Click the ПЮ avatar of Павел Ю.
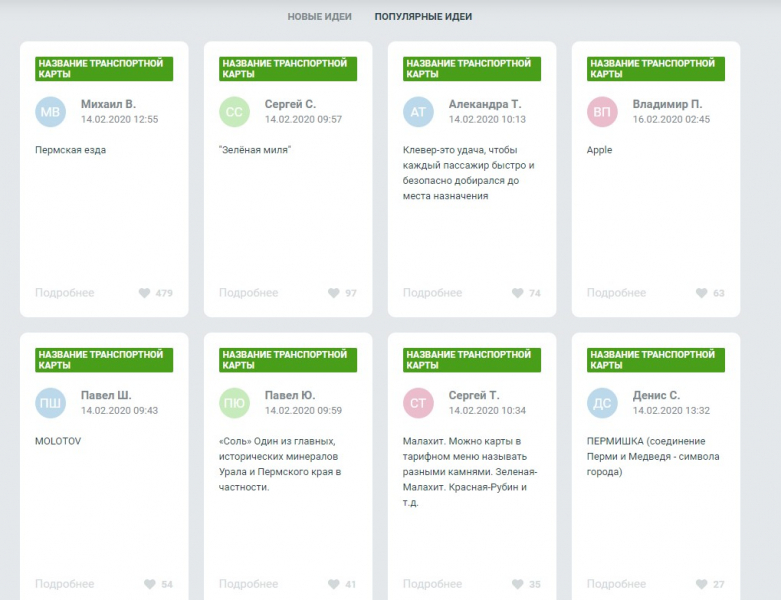Image resolution: width=781 pixels, height=600 pixels. click(235, 403)
